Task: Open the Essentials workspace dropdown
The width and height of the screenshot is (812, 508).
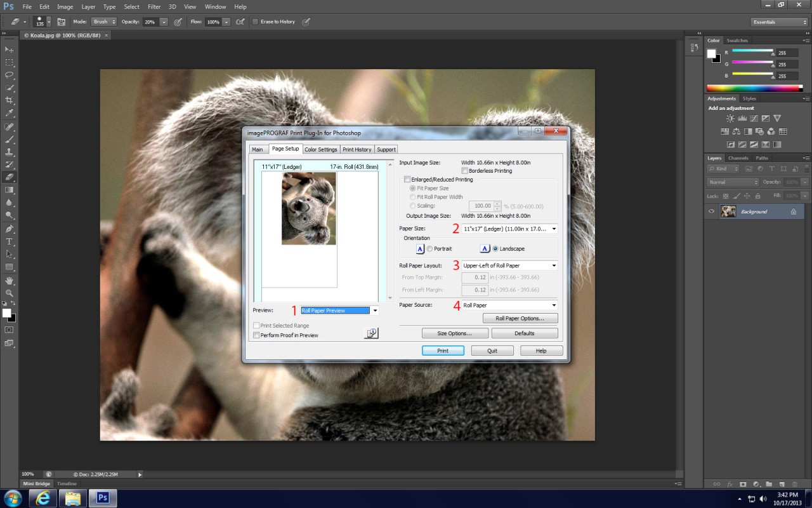Action: pos(779,22)
